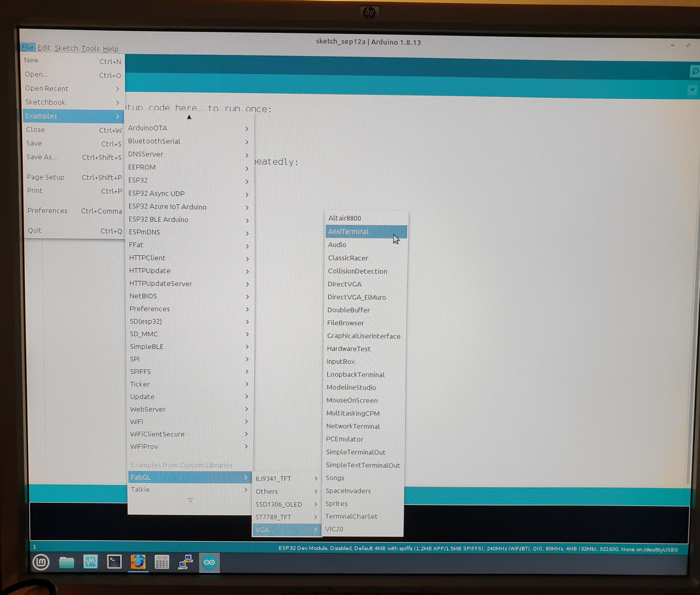
Task: Open the calculator taskbar icon
Action: click(162, 562)
